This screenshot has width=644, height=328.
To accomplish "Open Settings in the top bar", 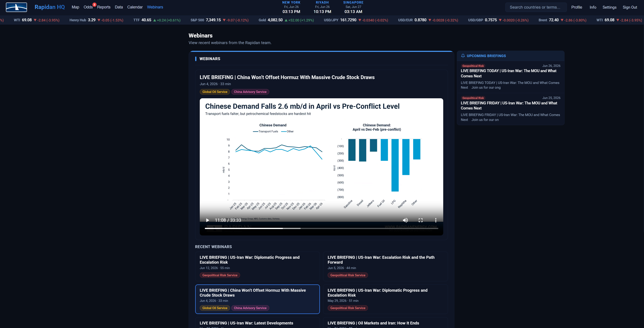I will click(x=609, y=7).
